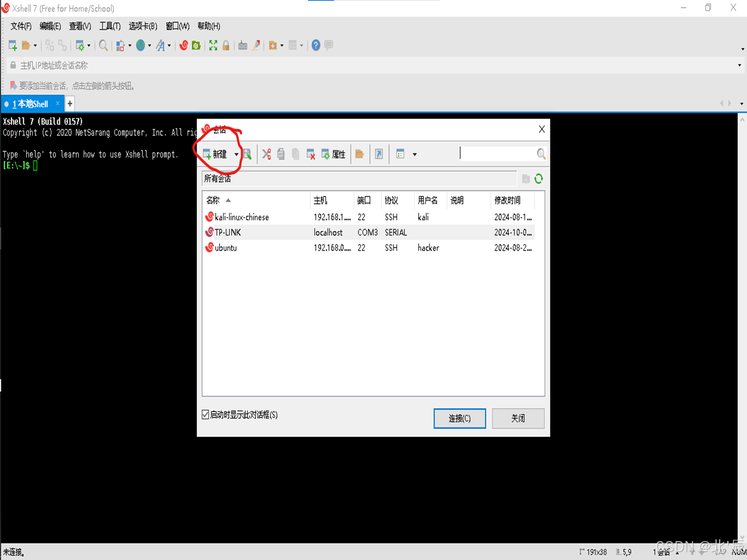Select the TP-LINK session row
The image size is (747, 560).
[369, 232]
